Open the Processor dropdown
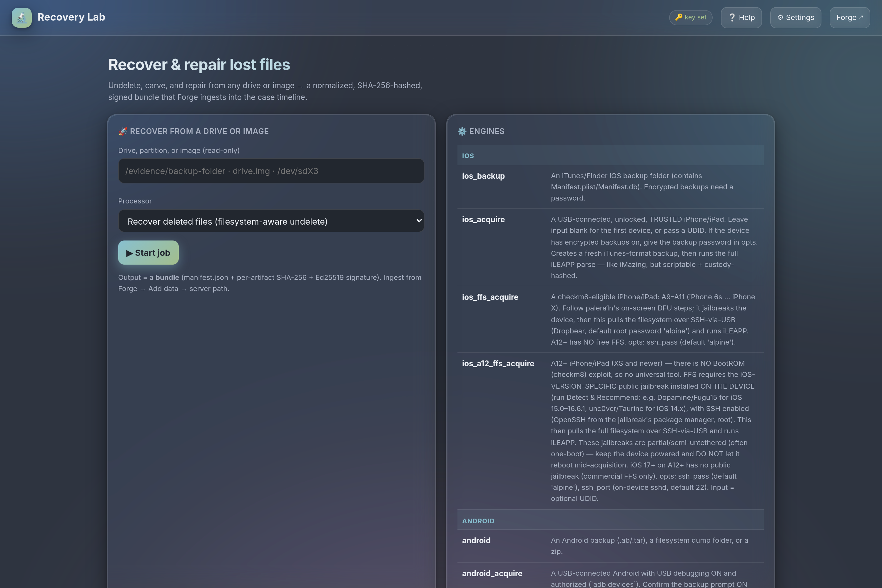882x588 pixels. coord(271,221)
